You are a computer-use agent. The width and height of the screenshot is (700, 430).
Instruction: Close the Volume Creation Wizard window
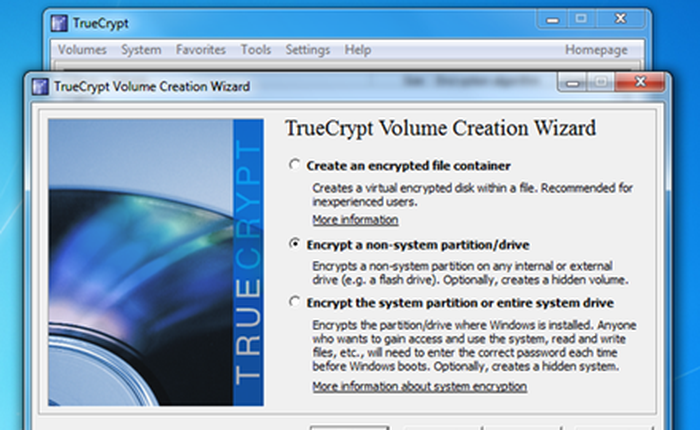click(640, 82)
